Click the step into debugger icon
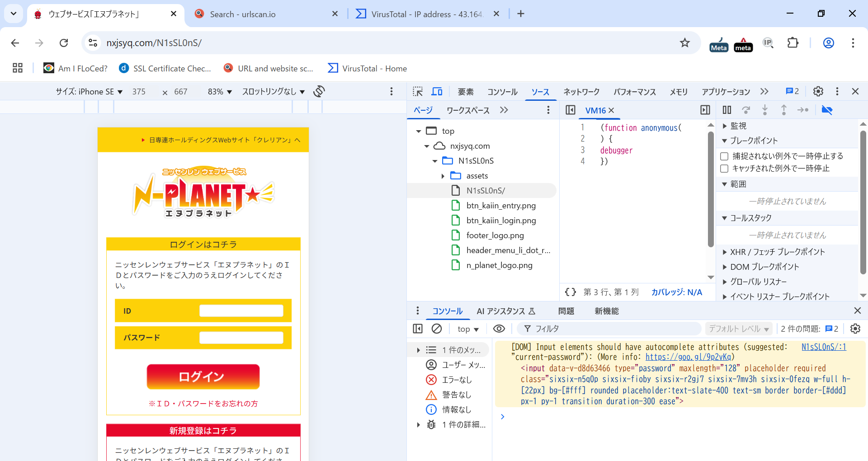Image resolution: width=868 pixels, height=461 pixels. point(765,110)
